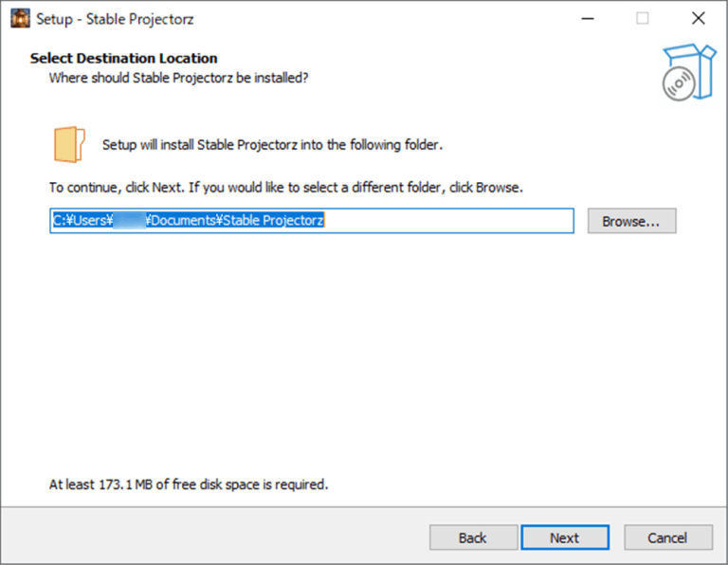The image size is (728, 565).
Task: Click the "Setup will install Stable Projectorz" message
Action: (272, 145)
